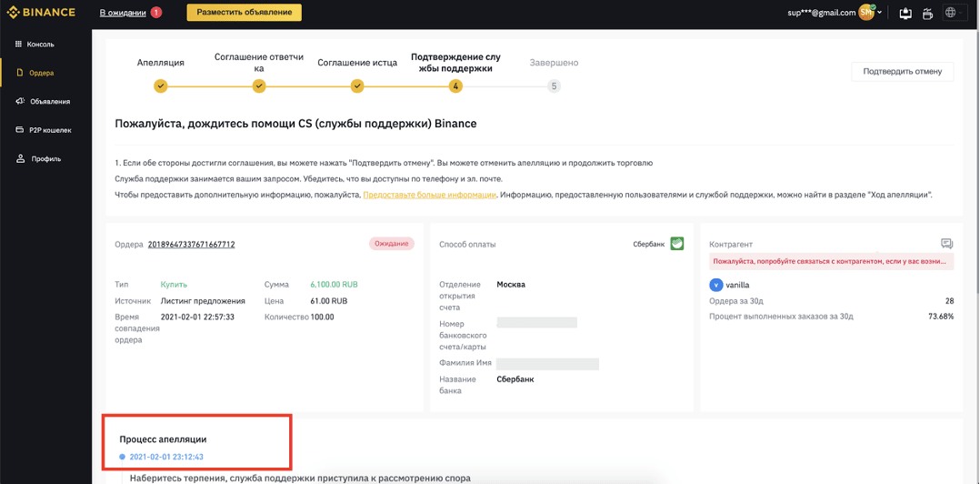Click the Профиль person icon

pos(19,158)
